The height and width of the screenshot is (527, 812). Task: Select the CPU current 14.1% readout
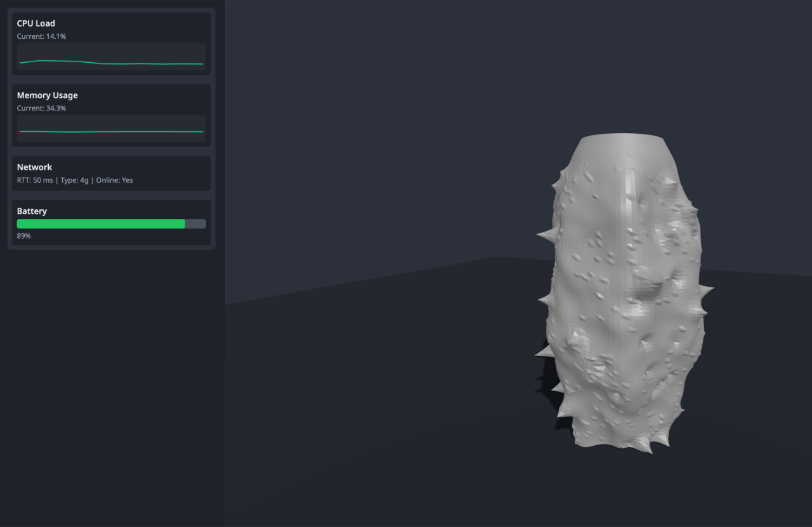[x=41, y=37]
